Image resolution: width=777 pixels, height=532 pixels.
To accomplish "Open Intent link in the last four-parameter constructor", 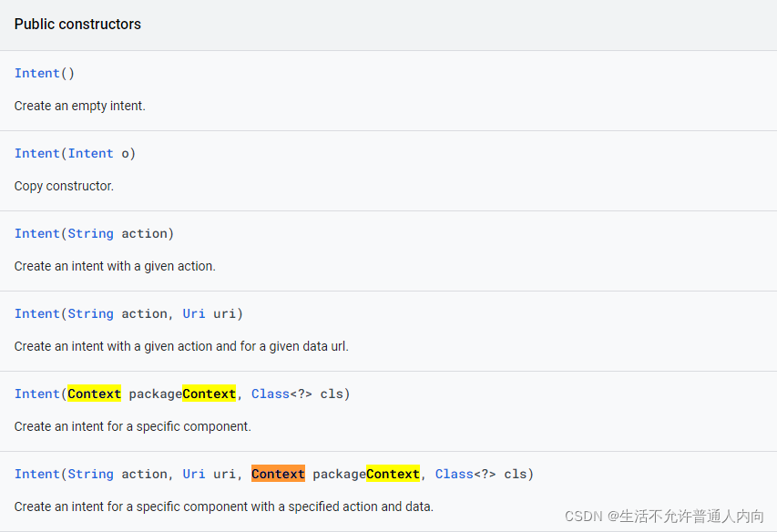I will (x=37, y=475).
